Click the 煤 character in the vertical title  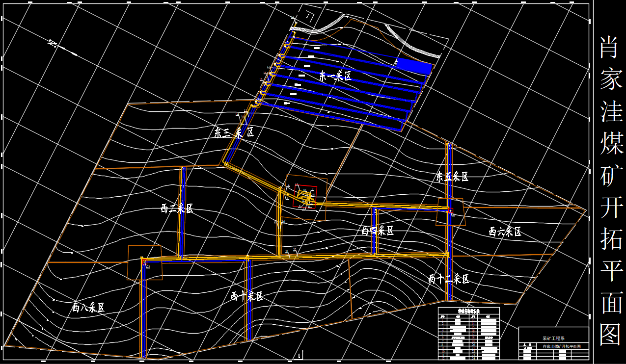point(611,143)
